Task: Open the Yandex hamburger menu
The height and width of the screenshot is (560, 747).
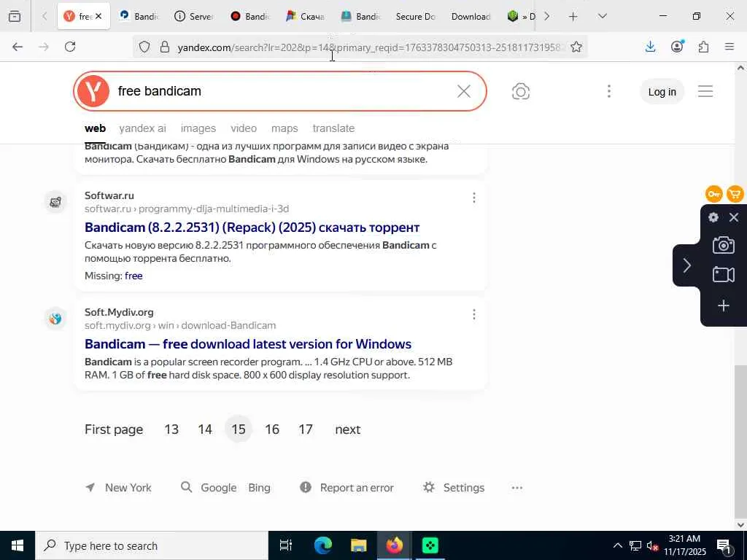Action: pyautogui.click(x=705, y=91)
